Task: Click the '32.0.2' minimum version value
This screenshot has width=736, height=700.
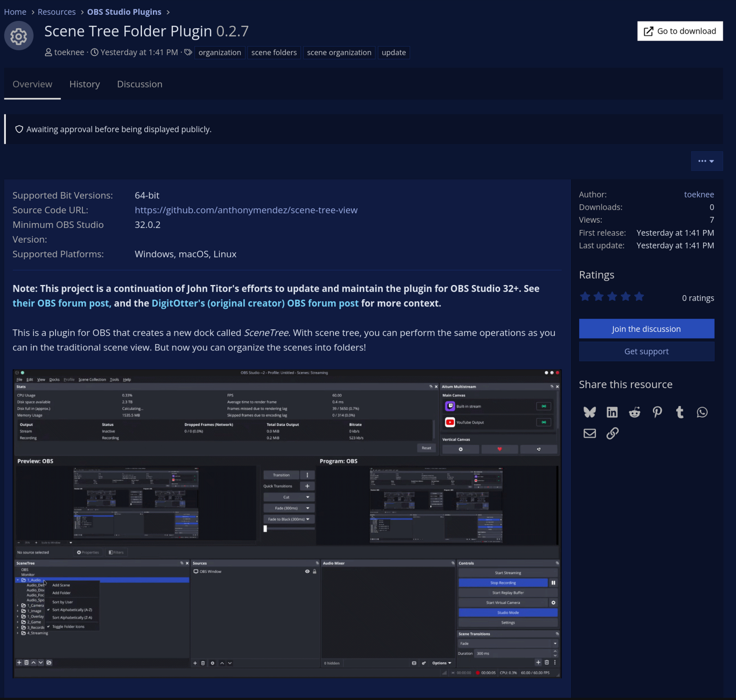Action: point(148,225)
